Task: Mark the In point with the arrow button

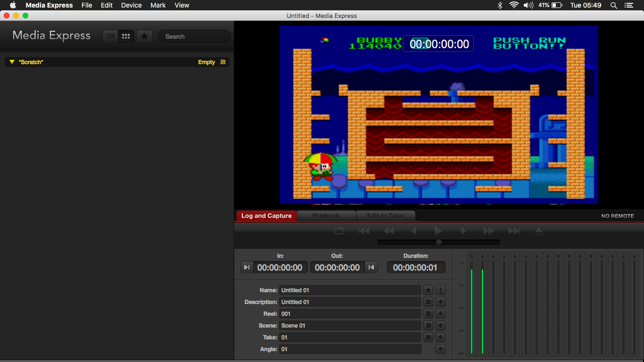Action: click(x=247, y=267)
